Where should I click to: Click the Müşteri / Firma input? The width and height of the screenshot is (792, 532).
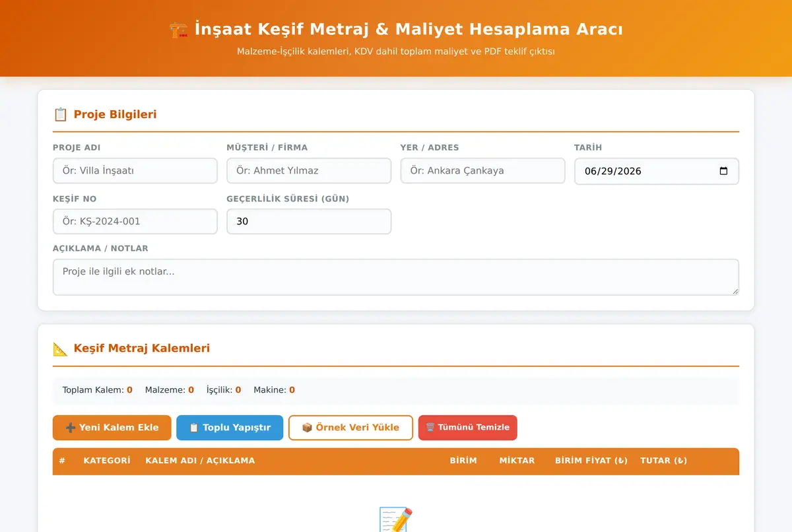coord(309,171)
